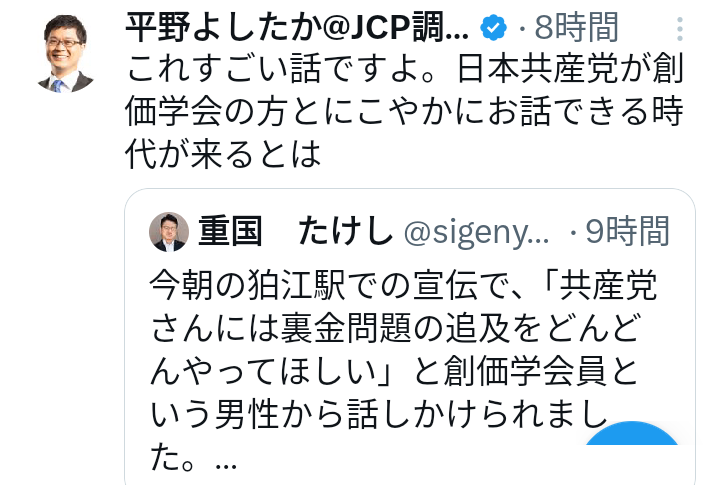
Task: Click the 8時間 timestamp
Action: (x=576, y=27)
